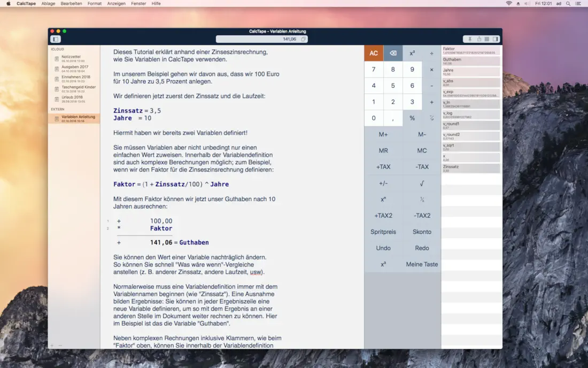Click the AC clear button
The width and height of the screenshot is (588, 368).
pos(374,53)
